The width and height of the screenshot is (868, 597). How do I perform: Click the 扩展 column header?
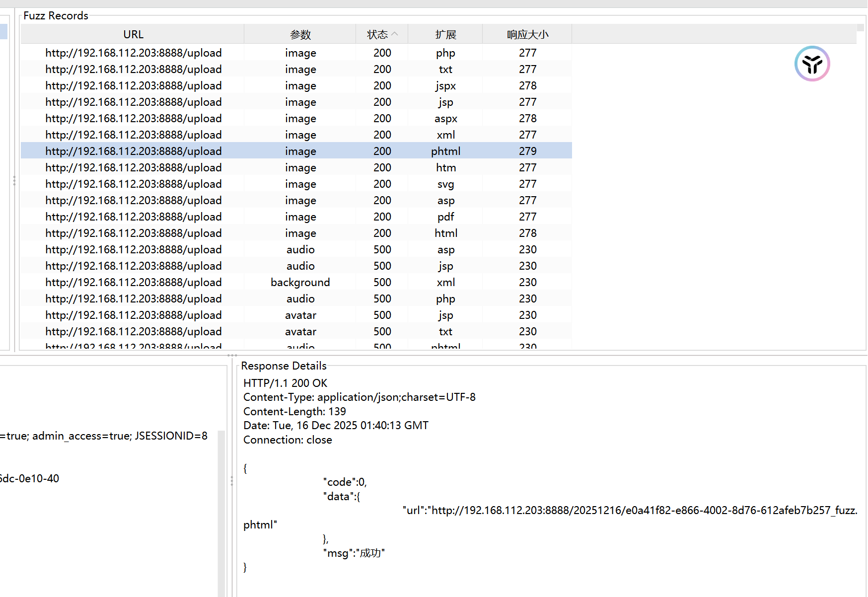(445, 34)
